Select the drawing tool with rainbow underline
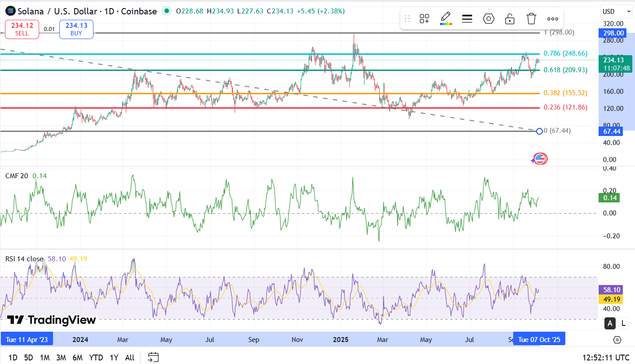This screenshot has height=364, width=635. (x=445, y=18)
